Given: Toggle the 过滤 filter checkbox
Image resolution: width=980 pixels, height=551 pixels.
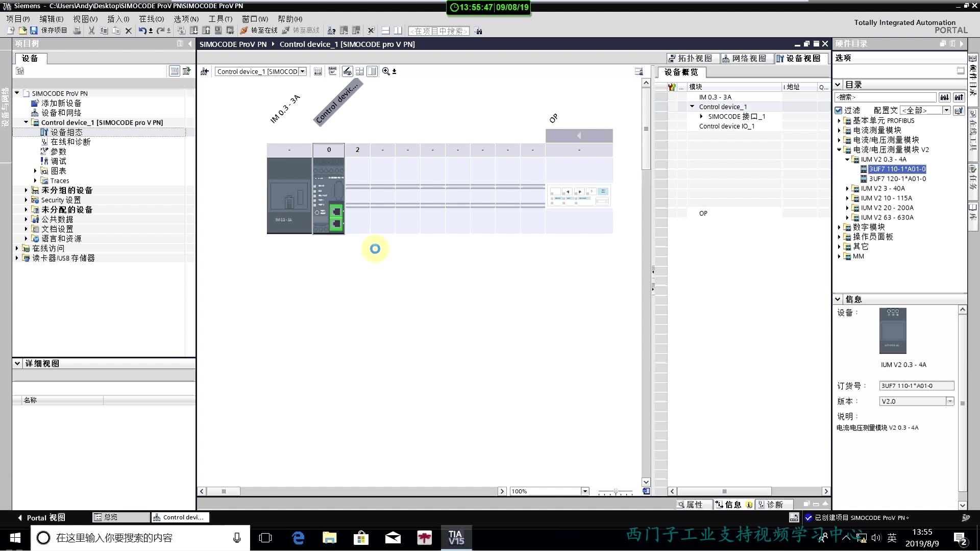Looking at the screenshot, I should (838, 110).
